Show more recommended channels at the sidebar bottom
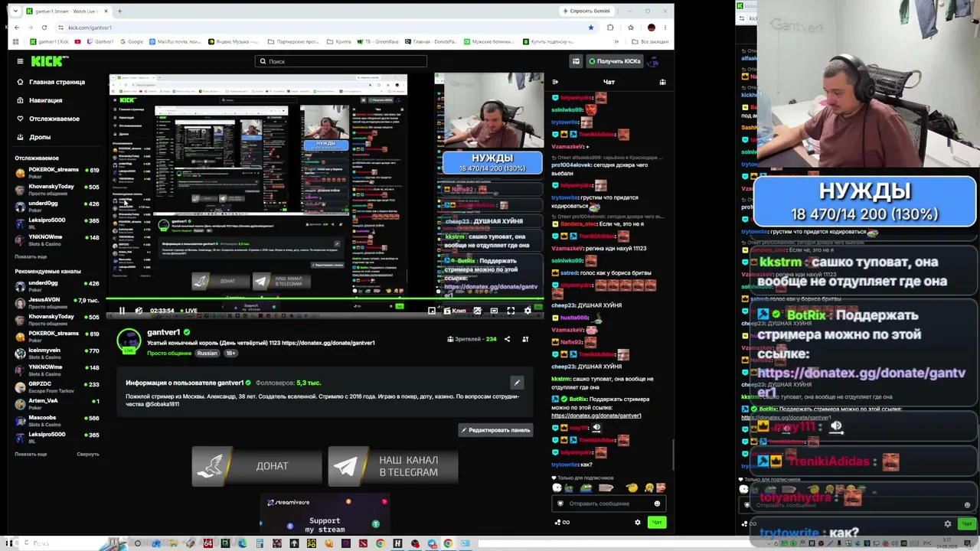980x551 pixels. click(x=31, y=454)
